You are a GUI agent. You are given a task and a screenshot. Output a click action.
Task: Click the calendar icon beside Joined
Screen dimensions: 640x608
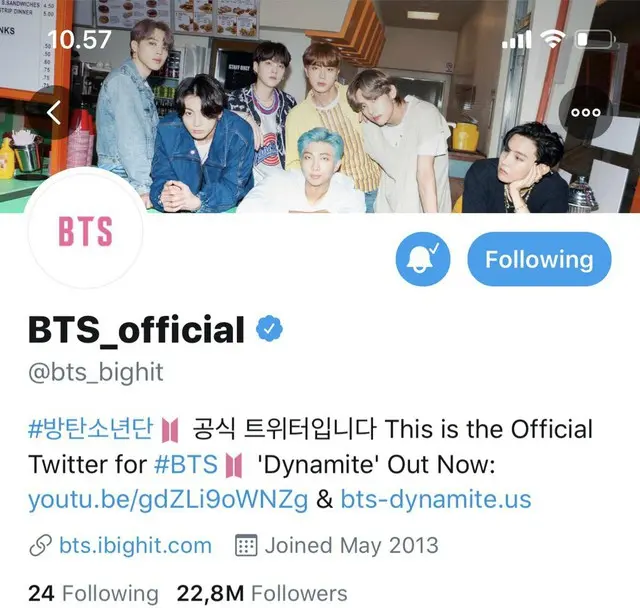click(x=246, y=545)
